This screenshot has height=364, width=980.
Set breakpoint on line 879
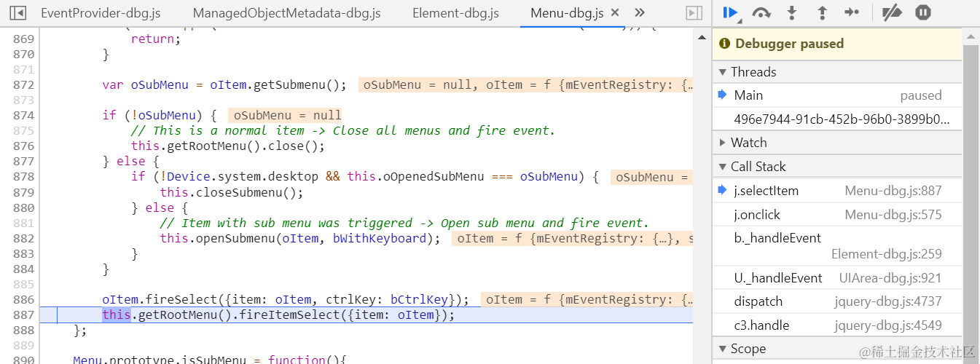click(x=23, y=192)
